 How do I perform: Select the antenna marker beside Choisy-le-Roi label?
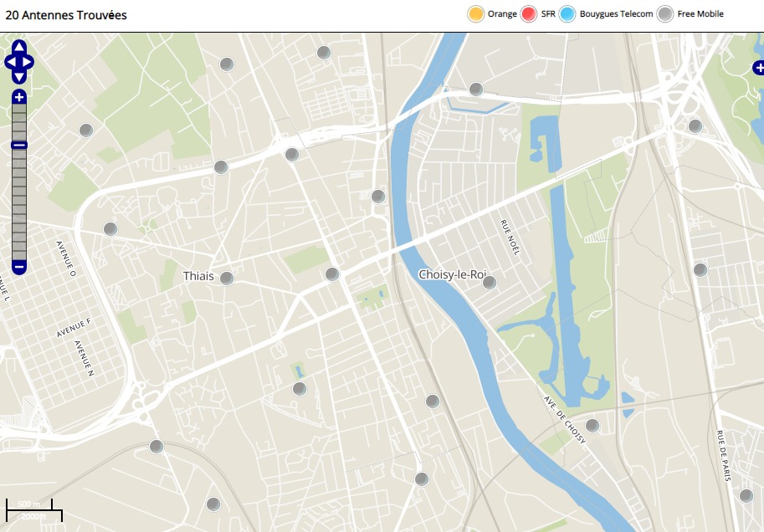point(490,283)
